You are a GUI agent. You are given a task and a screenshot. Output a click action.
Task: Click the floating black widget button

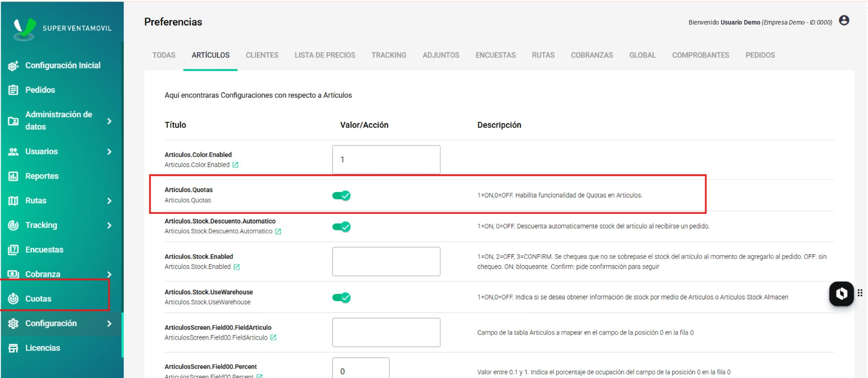click(841, 293)
